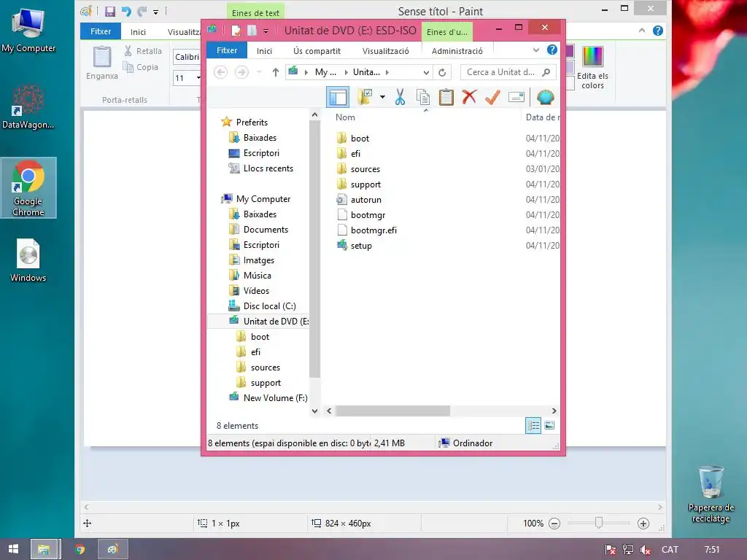The width and height of the screenshot is (747, 560).
Task: Expand the Explorer ribbon chevron
Action: 536,50
